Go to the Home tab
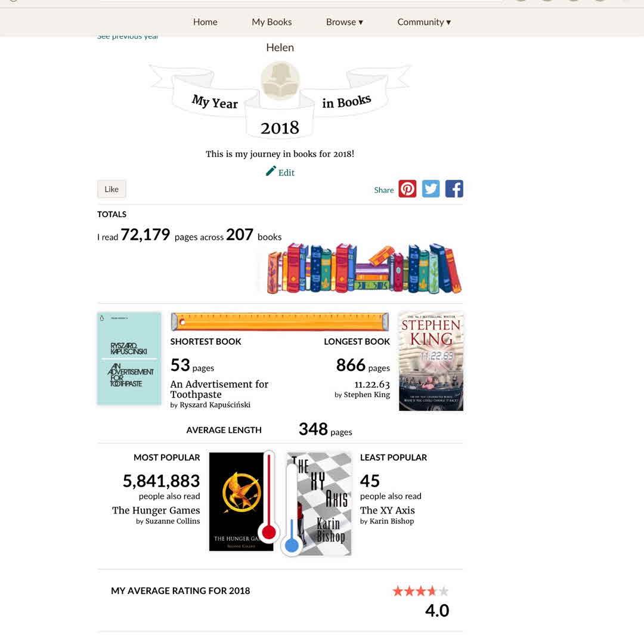The width and height of the screenshot is (644, 644). point(205,22)
